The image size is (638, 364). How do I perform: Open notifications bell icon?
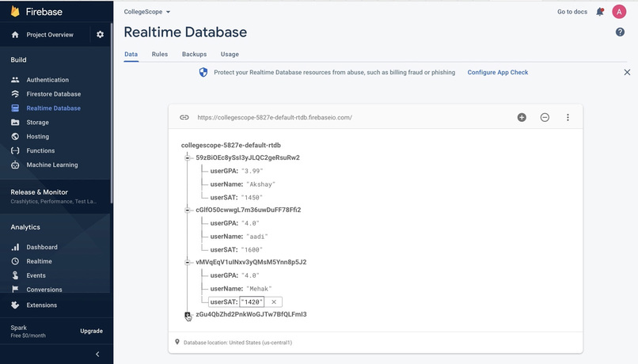(x=600, y=12)
